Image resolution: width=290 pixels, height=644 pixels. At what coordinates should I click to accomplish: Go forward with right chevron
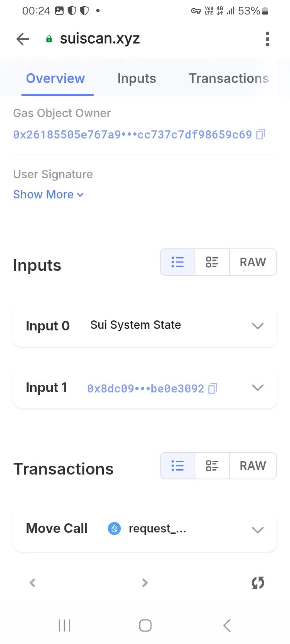pyautogui.click(x=145, y=583)
